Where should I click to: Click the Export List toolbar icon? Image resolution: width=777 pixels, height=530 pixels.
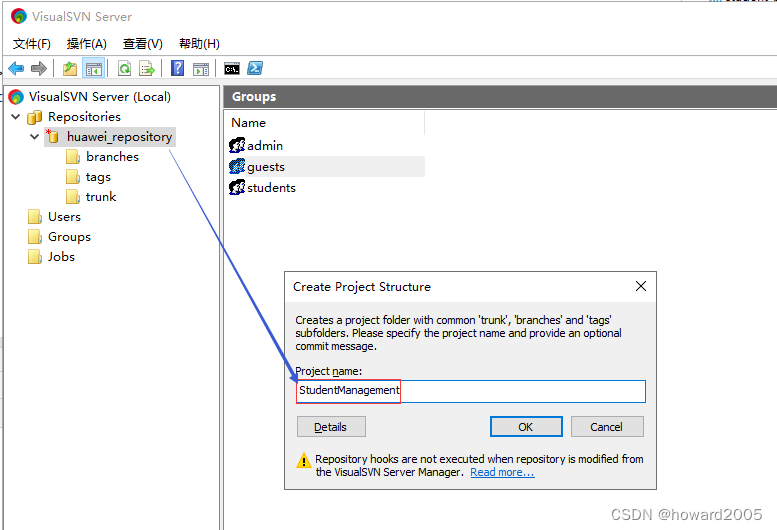click(147, 68)
